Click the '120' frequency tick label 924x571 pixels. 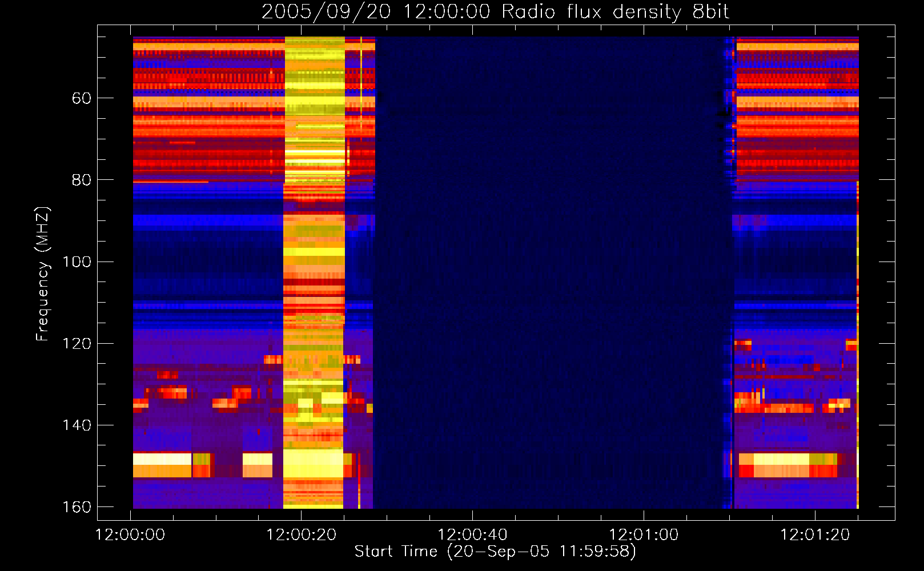[77, 343]
